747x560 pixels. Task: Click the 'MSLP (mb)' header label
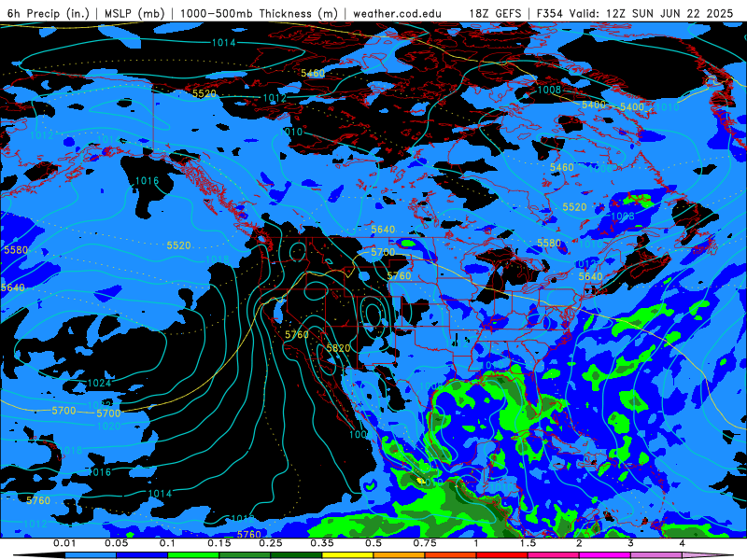134,13
